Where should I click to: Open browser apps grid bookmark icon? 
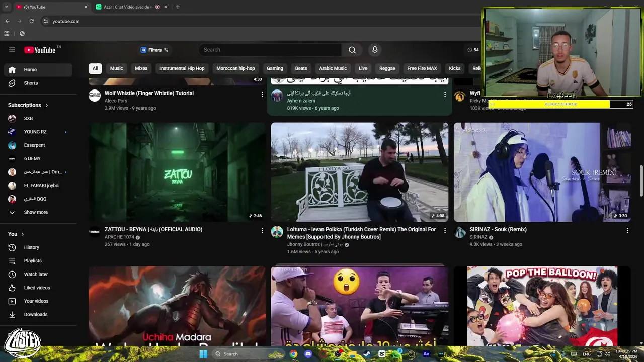tap(7, 34)
